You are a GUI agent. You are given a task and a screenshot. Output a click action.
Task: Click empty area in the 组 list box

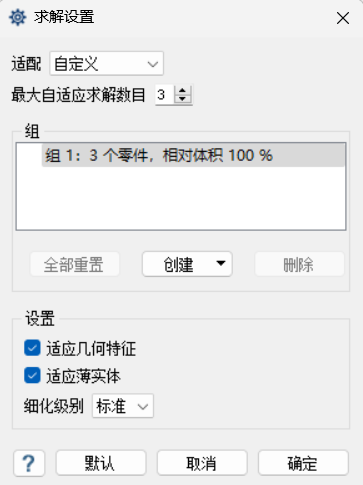pyautogui.click(x=181, y=198)
